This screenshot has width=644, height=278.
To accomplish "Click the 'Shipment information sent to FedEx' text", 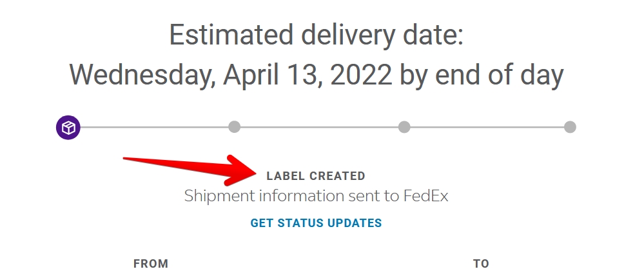I will (x=316, y=196).
